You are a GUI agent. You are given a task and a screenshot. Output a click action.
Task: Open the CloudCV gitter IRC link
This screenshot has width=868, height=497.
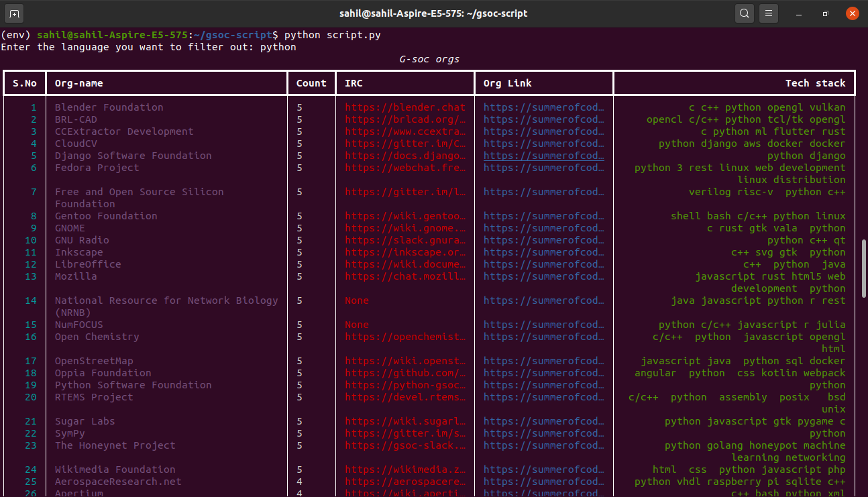[x=405, y=144]
